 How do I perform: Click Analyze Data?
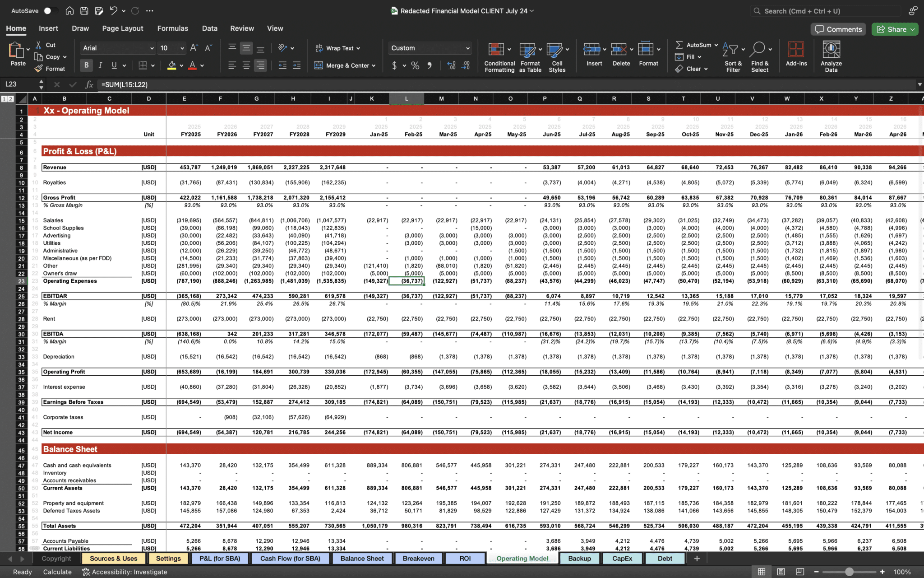[831, 57]
